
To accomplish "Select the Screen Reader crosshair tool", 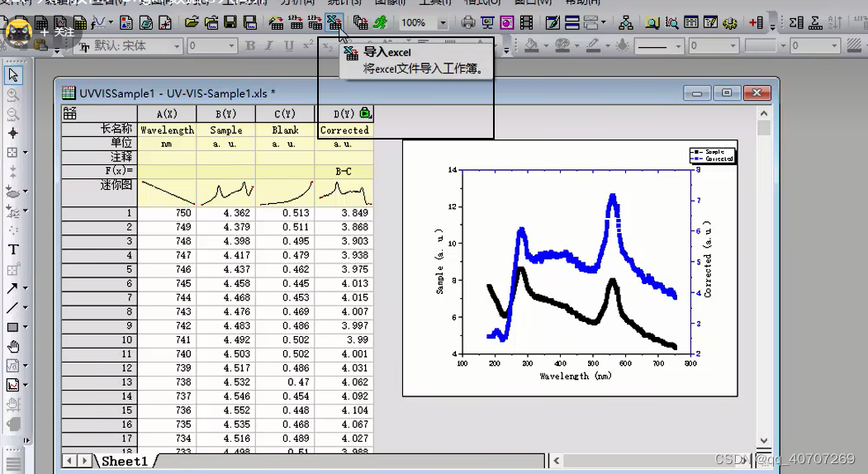I will coord(12,133).
